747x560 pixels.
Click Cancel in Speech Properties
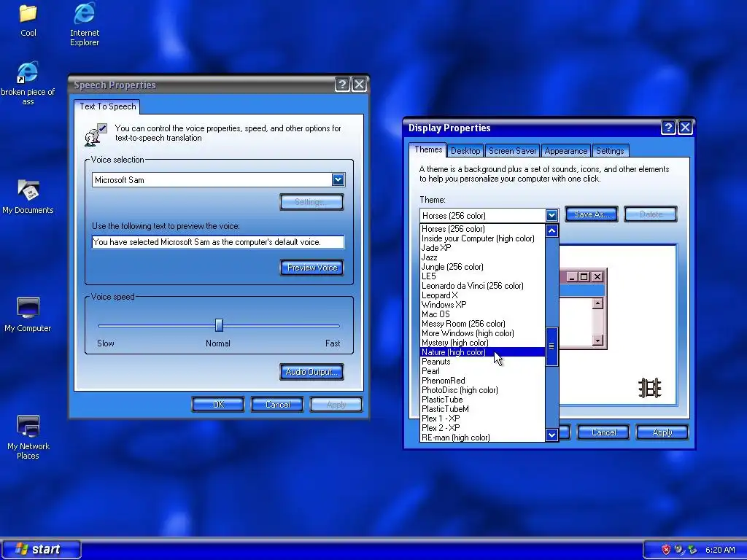tap(277, 404)
